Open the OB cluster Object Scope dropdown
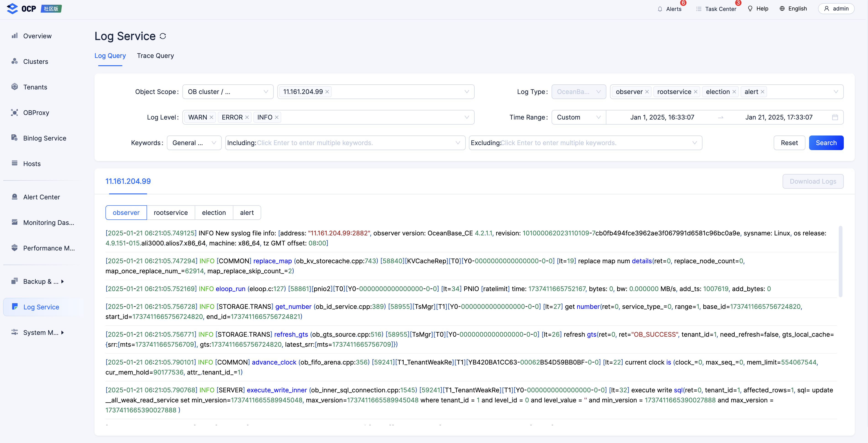Screen dimensions: 868x443 (x=228, y=92)
